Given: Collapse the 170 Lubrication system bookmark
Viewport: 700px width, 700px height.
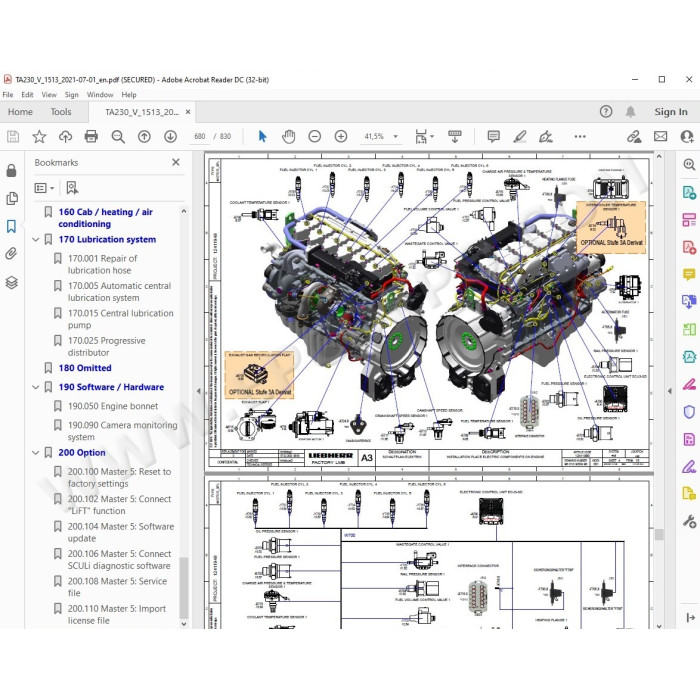Looking at the screenshot, I should click(x=36, y=240).
